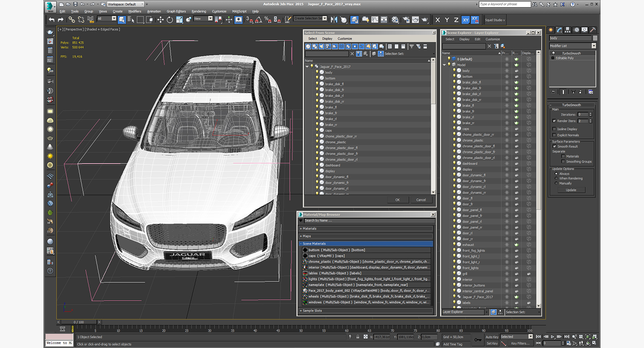644x348 pixels.
Task: Open the Graph Editors menu
Action: pos(176,11)
